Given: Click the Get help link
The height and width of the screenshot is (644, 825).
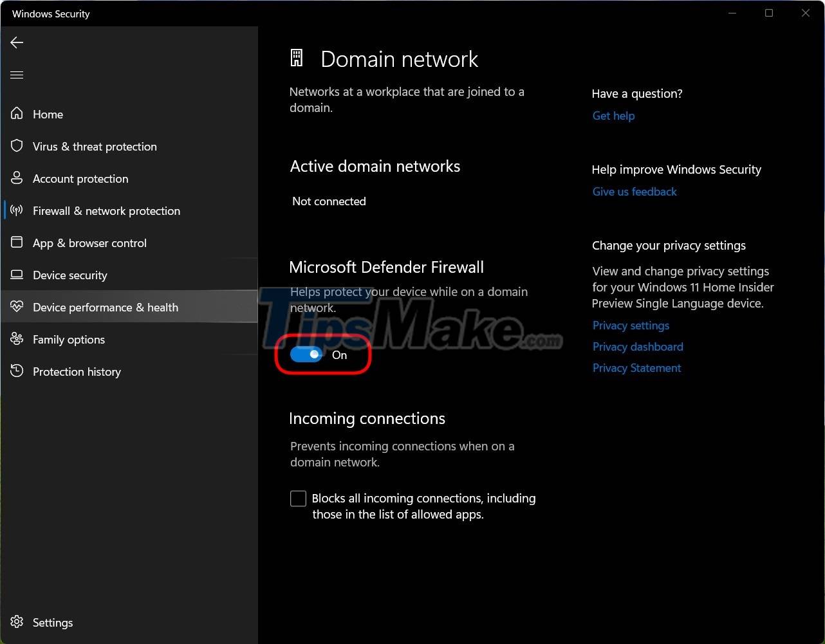Looking at the screenshot, I should pos(613,116).
